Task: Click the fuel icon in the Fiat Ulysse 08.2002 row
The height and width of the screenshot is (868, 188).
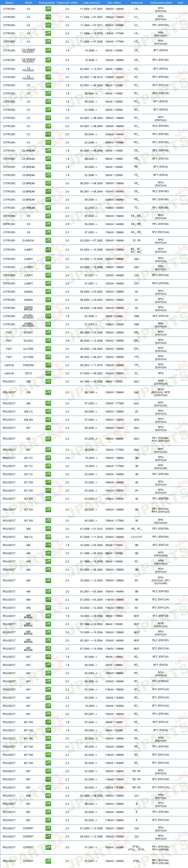Action: tap(48, 357)
